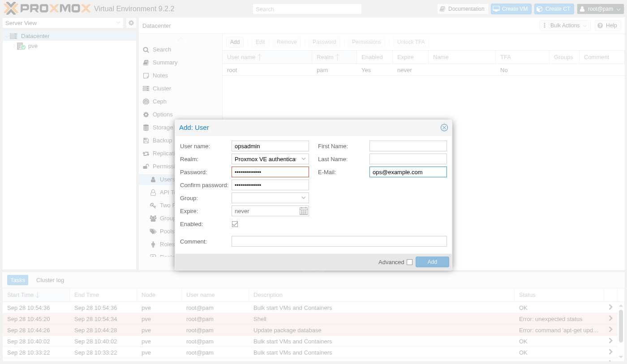627x364 pixels.
Task: Click the E-Mail field
Action: click(x=408, y=172)
